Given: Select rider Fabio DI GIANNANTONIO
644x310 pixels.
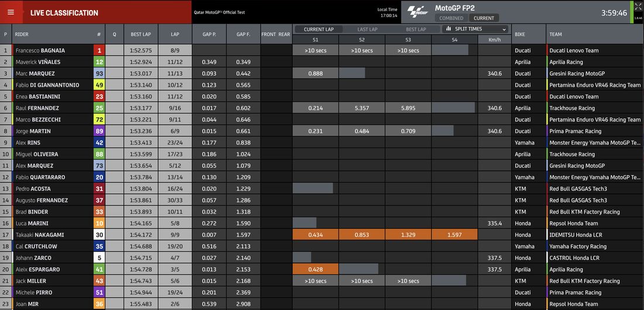Looking at the screenshot, I should 47,85.
